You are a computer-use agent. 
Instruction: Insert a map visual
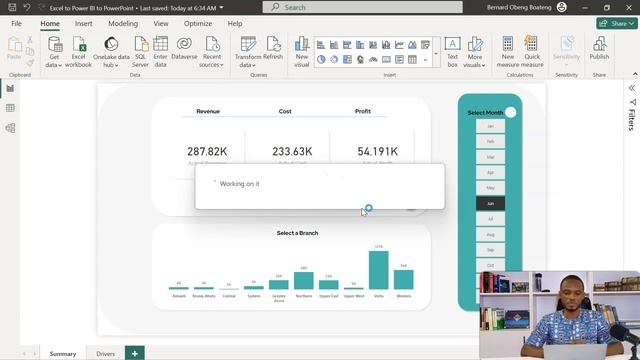click(x=360, y=60)
